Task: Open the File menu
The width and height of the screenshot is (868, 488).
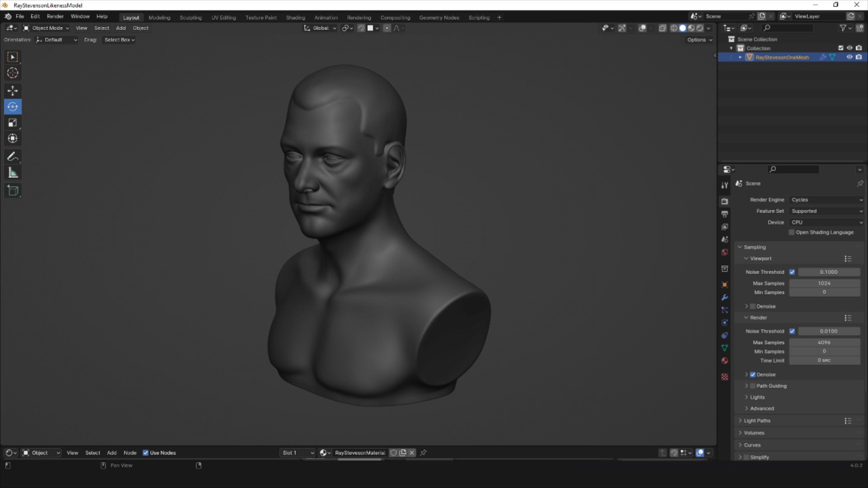Action: (20, 16)
